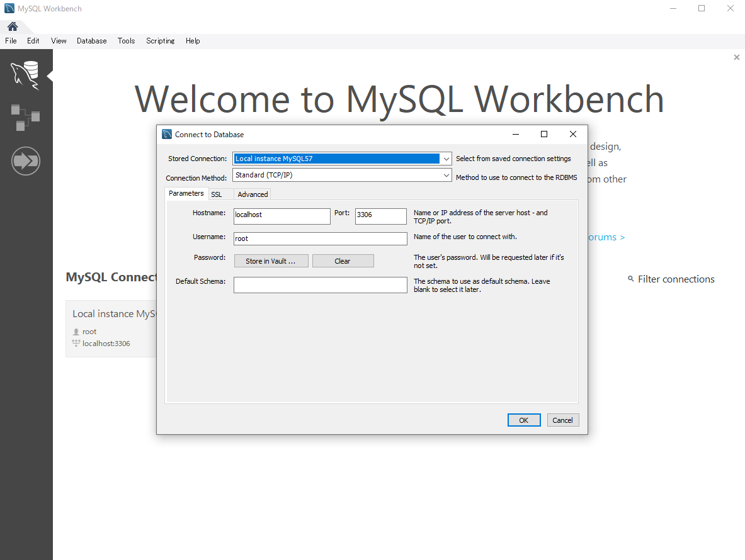This screenshot has height=560, width=745.
Task: Switch to the Parameters tab
Action: pos(186,193)
